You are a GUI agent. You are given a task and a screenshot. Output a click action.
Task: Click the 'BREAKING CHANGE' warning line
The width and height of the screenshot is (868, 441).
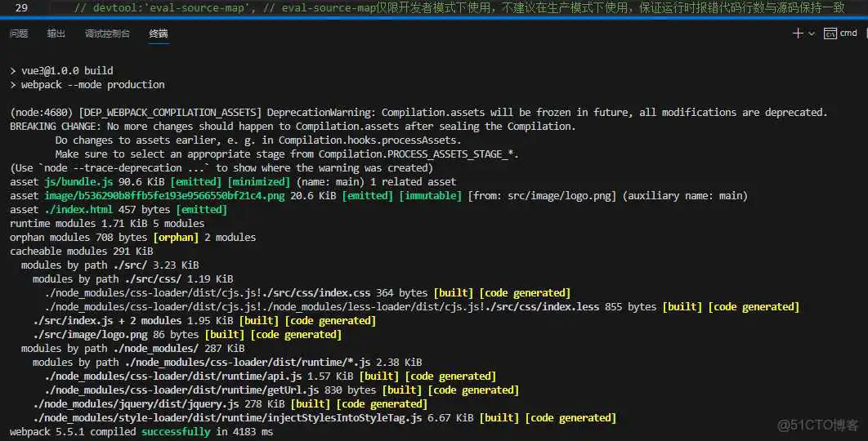293,126
